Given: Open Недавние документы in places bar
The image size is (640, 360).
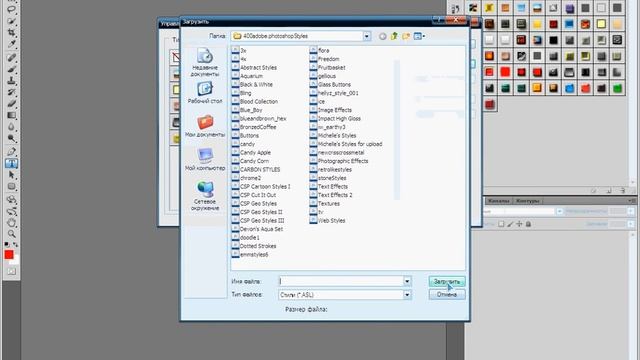Looking at the screenshot, I should point(205,62).
